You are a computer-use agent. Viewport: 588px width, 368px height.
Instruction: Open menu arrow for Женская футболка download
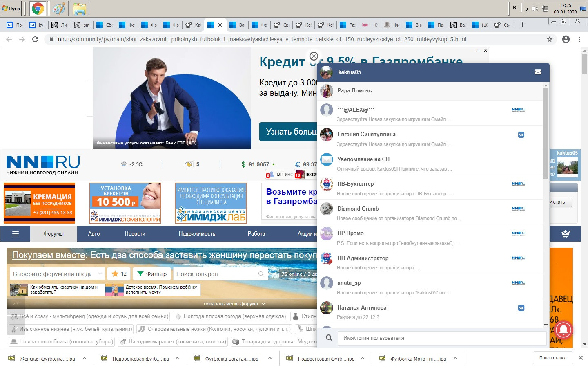pos(85,358)
